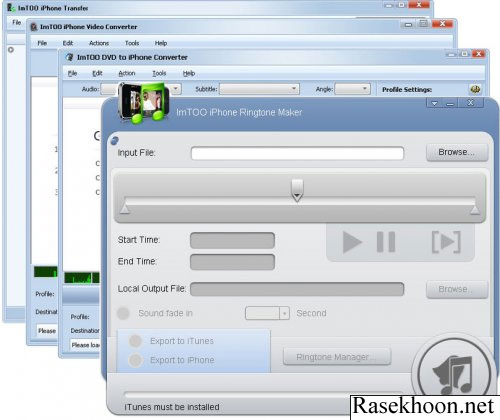Image resolution: width=500 pixels, height=420 pixels.
Task: Click the small blue icon above Input File
Action: 114,140
